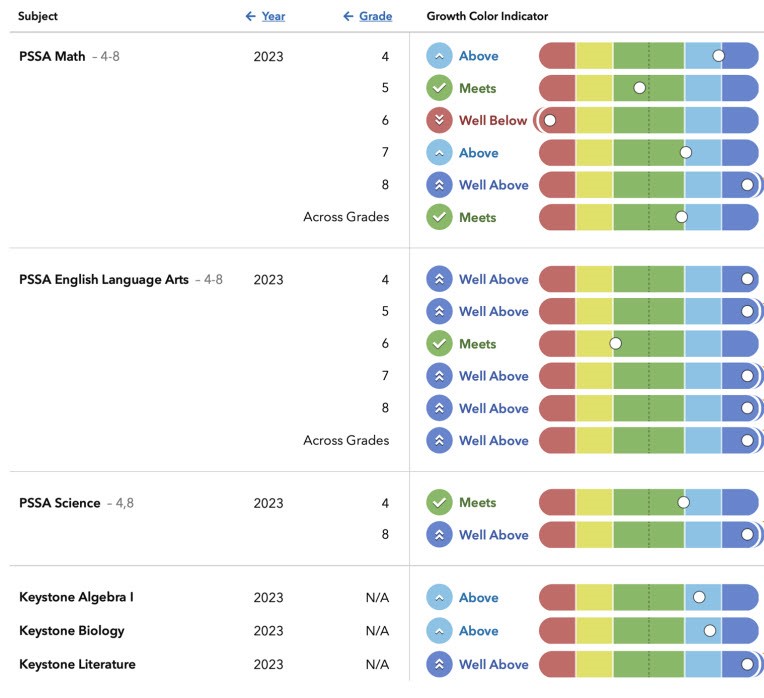Click the Above icon for Keystone Algebra I
This screenshot has height=698, width=764.
[x=439, y=598]
